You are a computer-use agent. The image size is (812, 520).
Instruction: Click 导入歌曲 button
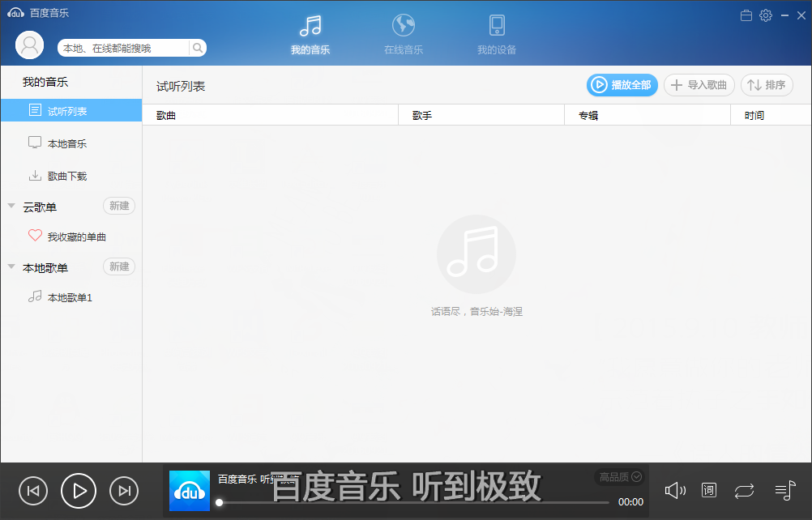699,85
